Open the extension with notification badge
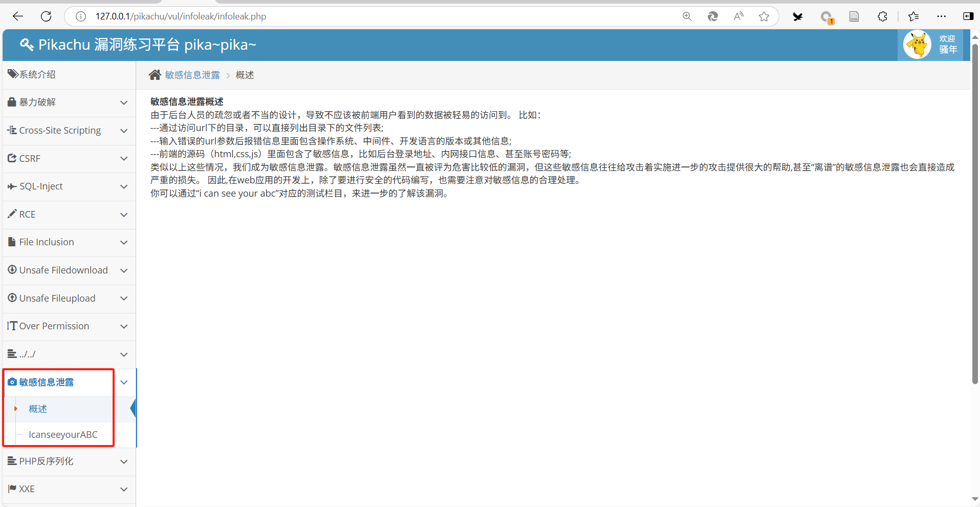The width and height of the screenshot is (980, 507). click(826, 17)
